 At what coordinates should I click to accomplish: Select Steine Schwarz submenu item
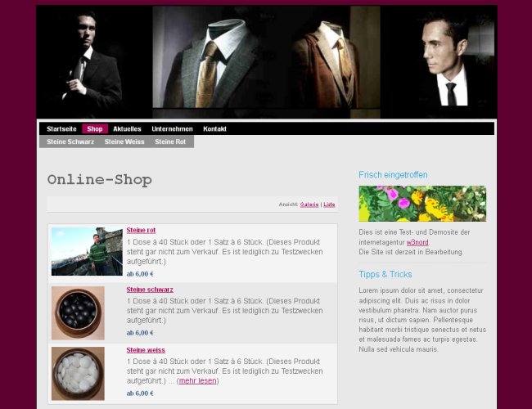coord(70,142)
